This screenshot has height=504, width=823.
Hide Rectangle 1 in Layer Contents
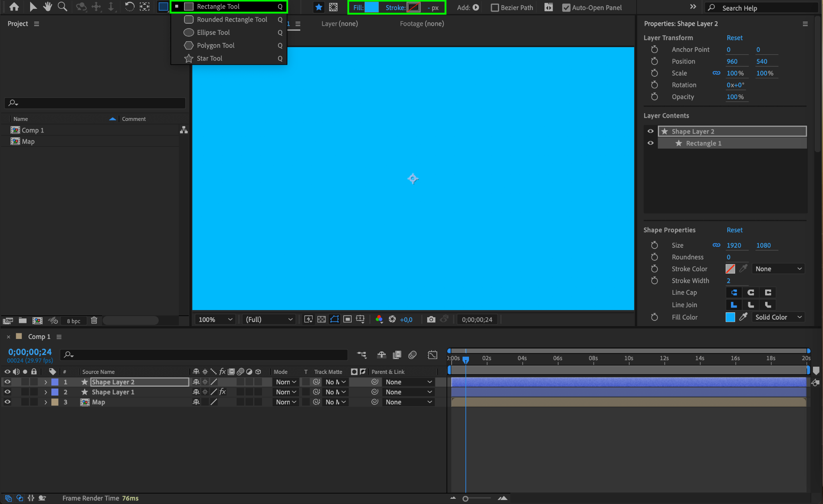(650, 143)
